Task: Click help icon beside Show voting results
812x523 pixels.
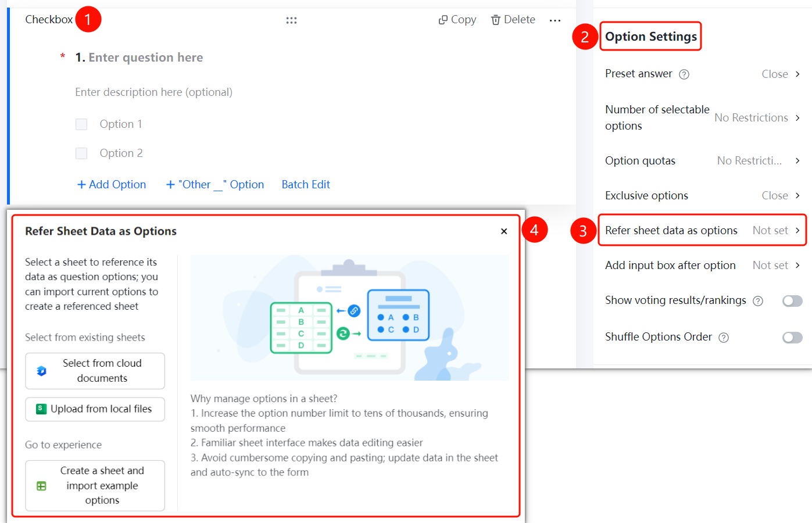Action: pyautogui.click(x=758, y=301)
